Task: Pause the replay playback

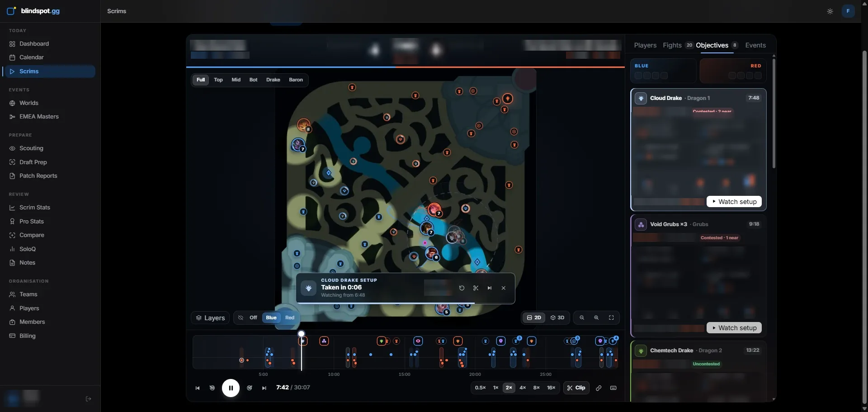Action: (231, 388)
